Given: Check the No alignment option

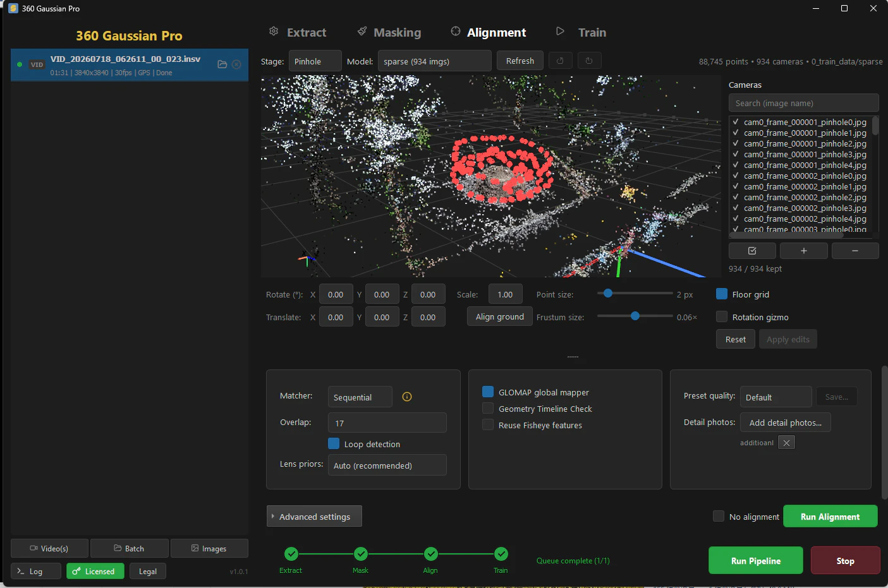Looking at the screenshot, I should click(x=719, y=516).
